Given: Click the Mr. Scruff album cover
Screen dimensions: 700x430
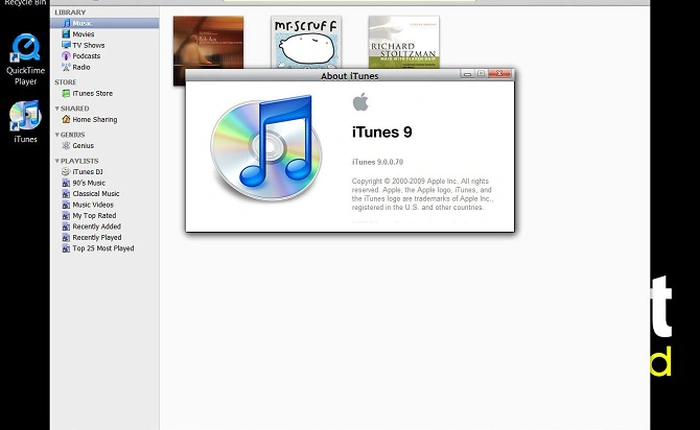Looking at the screenshot, I should click(306, 42).
